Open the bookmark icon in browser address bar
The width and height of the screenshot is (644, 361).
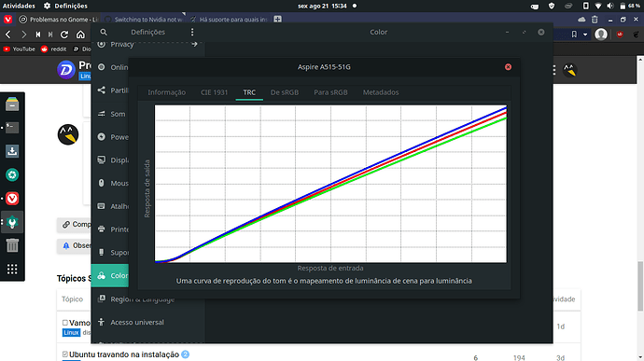tap(574, 35)
